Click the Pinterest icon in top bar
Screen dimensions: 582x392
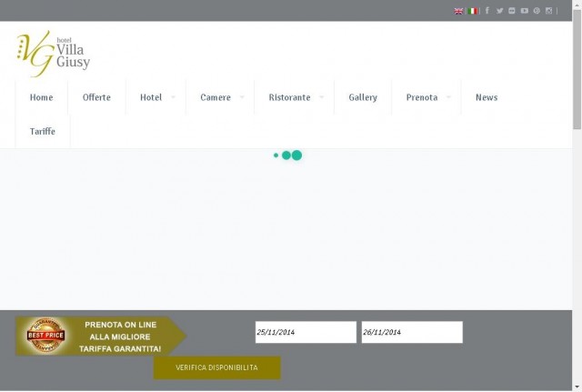tap(537, 11)
